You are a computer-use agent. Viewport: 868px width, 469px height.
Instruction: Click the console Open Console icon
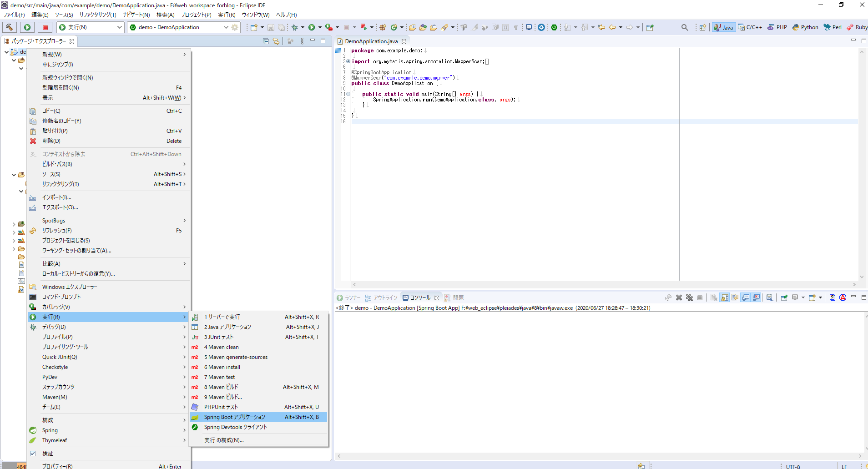812,298
